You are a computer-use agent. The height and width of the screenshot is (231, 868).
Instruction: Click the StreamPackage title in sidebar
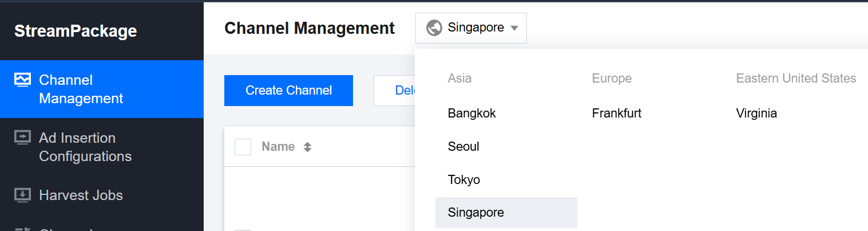(76, 31)
